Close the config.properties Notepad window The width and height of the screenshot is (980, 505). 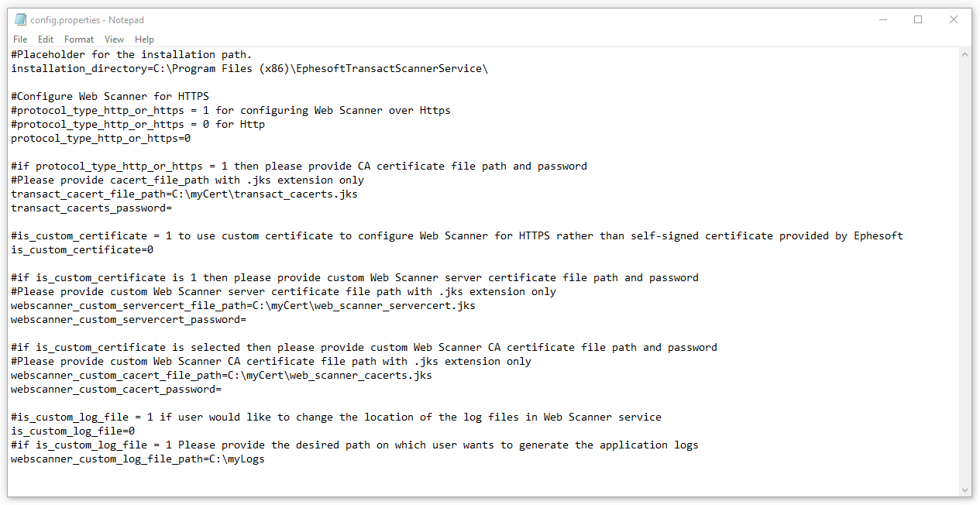pyautogui.click(x=954, y=19)
